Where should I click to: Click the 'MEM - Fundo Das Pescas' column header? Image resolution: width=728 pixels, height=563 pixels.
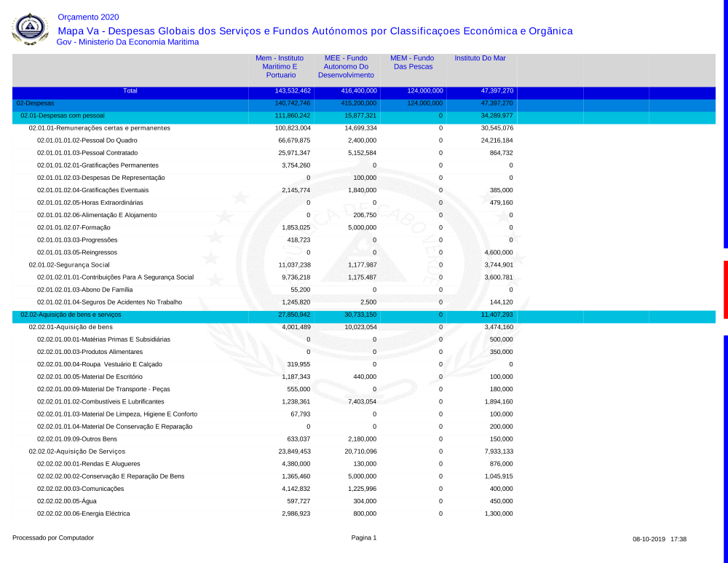click(412, 62)
